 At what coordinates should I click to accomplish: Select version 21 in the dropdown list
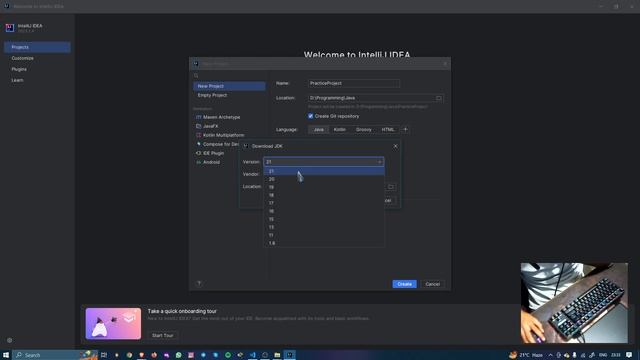coord(324,171)
